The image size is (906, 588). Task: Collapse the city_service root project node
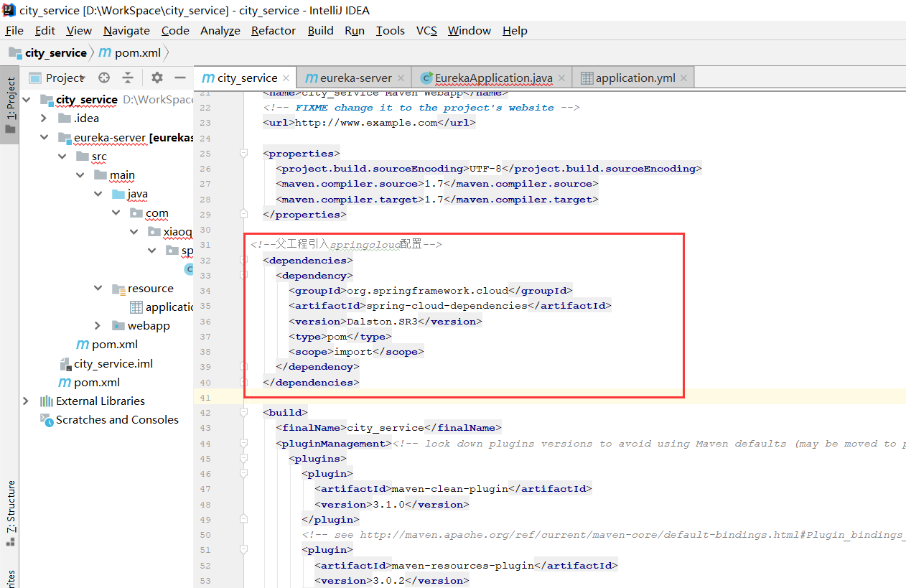pos(26,100)
